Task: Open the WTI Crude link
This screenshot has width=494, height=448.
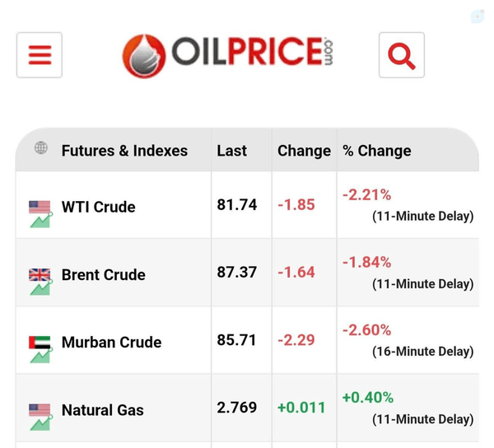Action: (99, 207)
